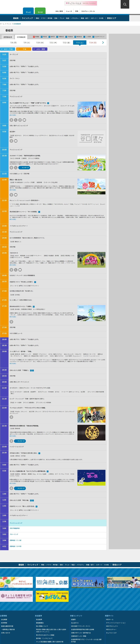Click メッセージ button for ヨーロッパ企画の暗い旅
The width and height of the screenshot is (140, 644).
(20, 488)
